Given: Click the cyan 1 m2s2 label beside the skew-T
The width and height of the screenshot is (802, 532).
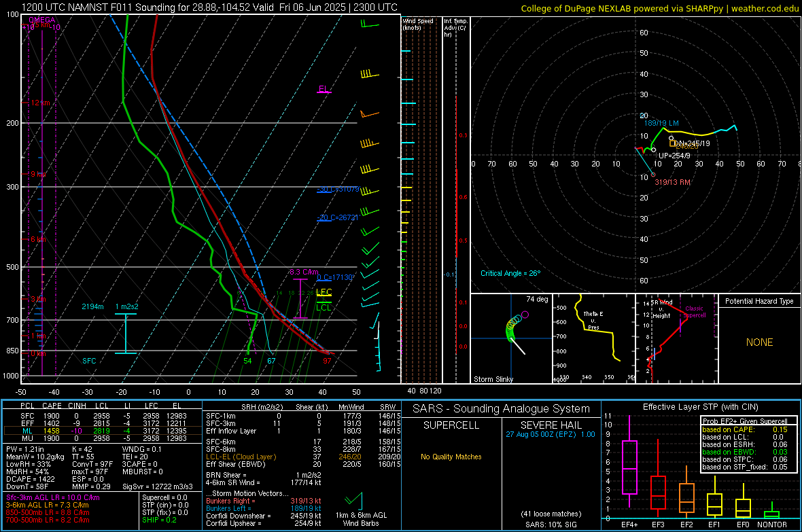Looking at the screenshot, I should click(x=126, y=306).
